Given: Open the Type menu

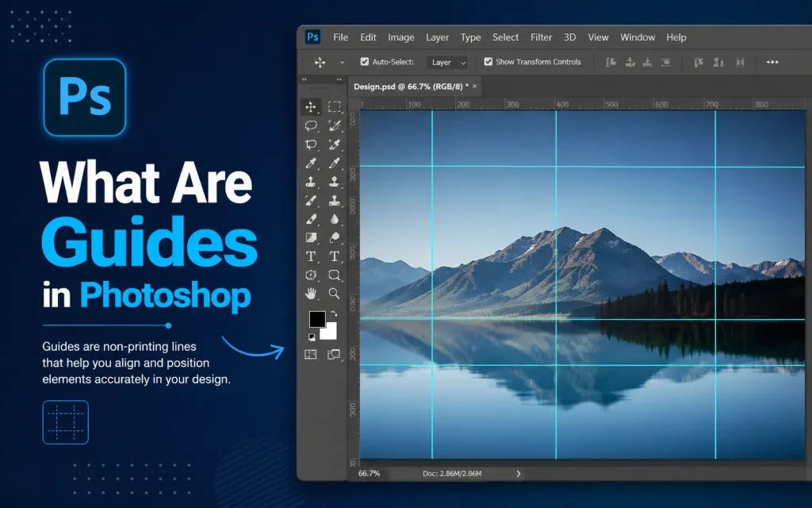Looking at the screenshot, I should coord(470,37).
